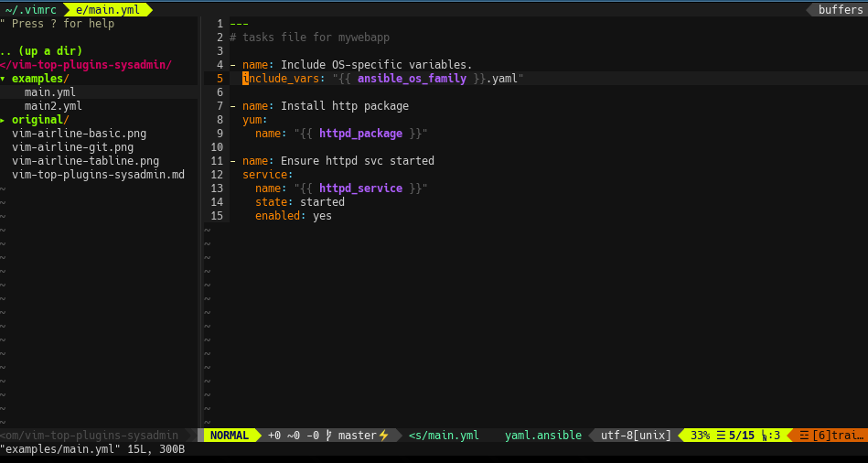The width and height of the screenshot is (868, 463).
Task: Select the e/main.yml buffer tab
Action: click(x=108, y=9)
